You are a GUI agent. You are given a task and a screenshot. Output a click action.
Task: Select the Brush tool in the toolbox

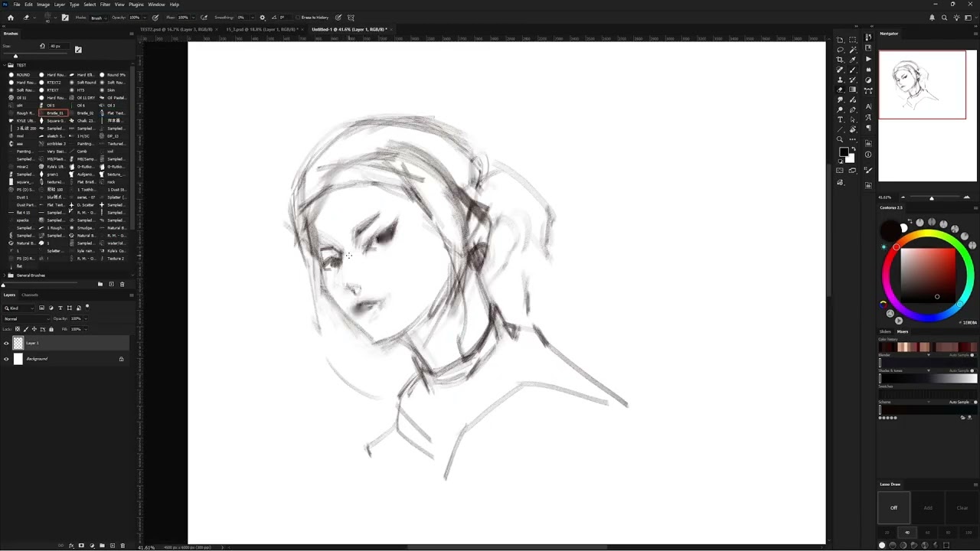[x=853, y=69]
